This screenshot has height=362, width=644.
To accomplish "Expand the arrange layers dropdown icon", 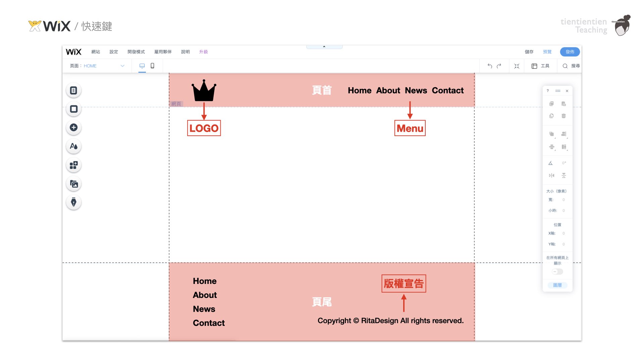I will [551, 134].
